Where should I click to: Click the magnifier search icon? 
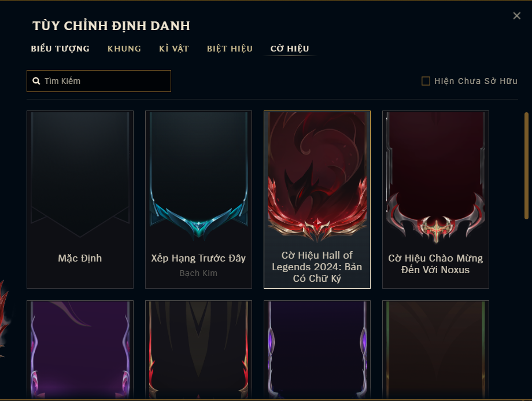36,81
